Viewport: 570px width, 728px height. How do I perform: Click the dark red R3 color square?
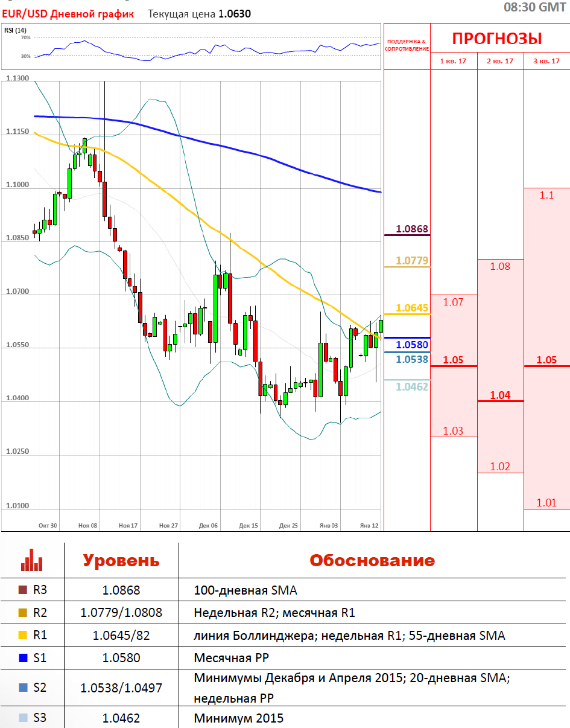click(x=23, y=590)
